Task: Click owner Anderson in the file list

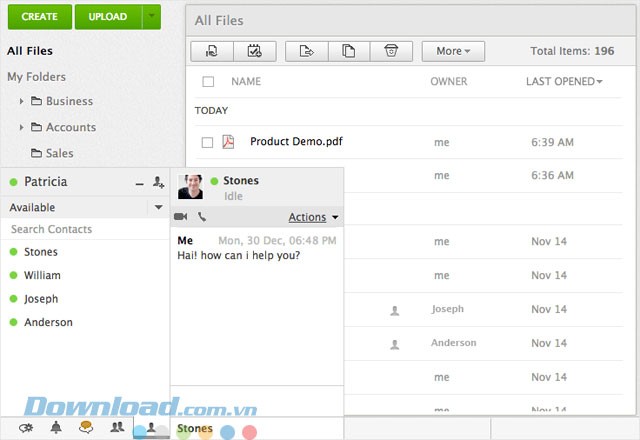Action: (453, 343)
